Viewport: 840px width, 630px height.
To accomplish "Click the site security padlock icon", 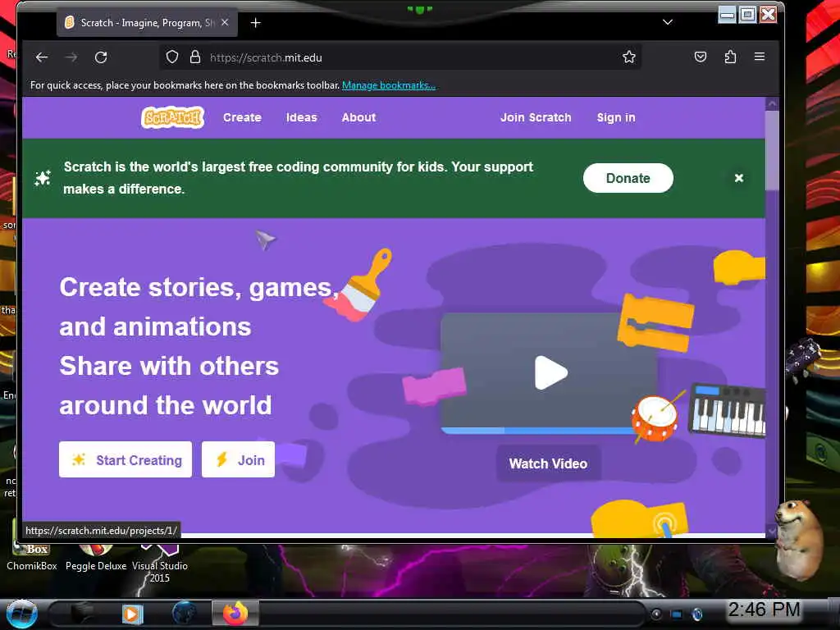I will click(x=195, y=57).
